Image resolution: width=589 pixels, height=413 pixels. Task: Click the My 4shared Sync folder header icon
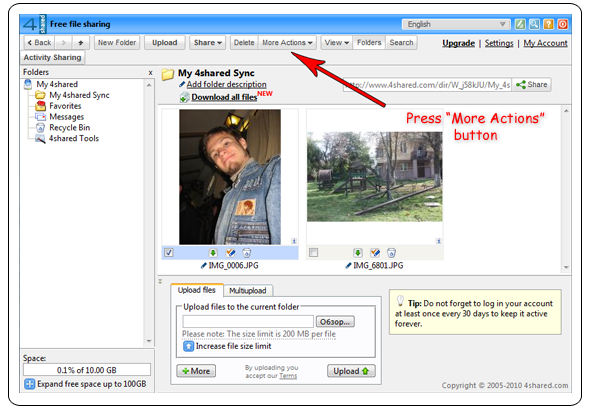pyautogui.click(x=168, y=74)
